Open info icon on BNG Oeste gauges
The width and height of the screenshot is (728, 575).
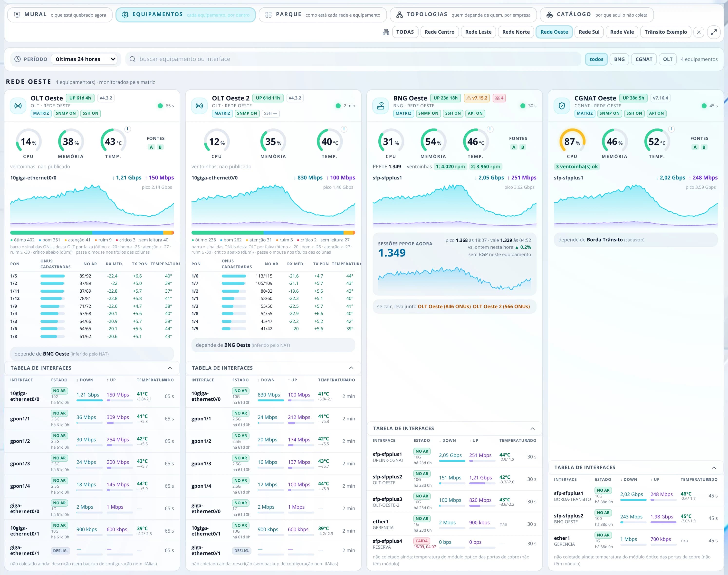(490, 129)
